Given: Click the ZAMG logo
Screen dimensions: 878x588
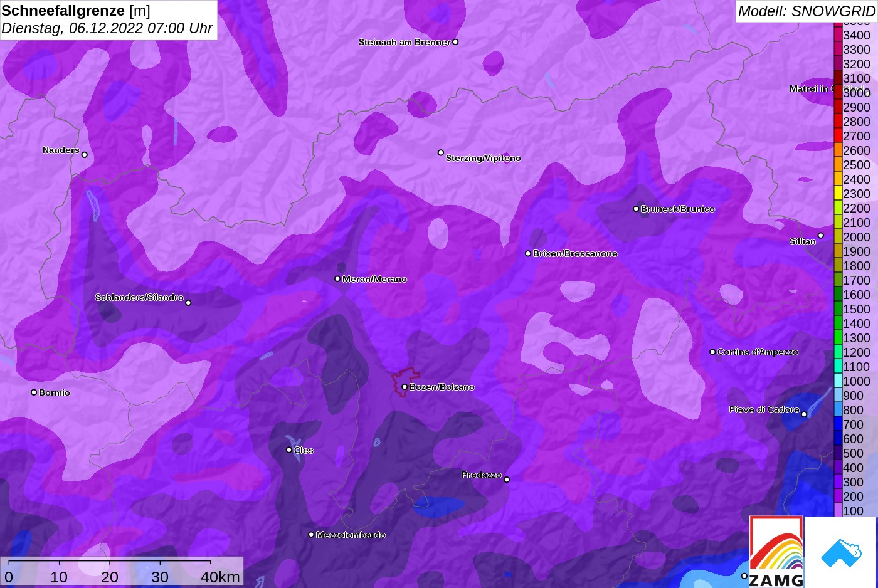Looking at the screenshot, I should (776, 552).
